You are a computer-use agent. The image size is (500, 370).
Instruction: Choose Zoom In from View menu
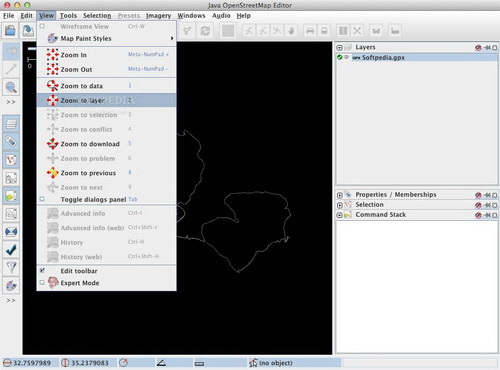[x=106, y=55]
